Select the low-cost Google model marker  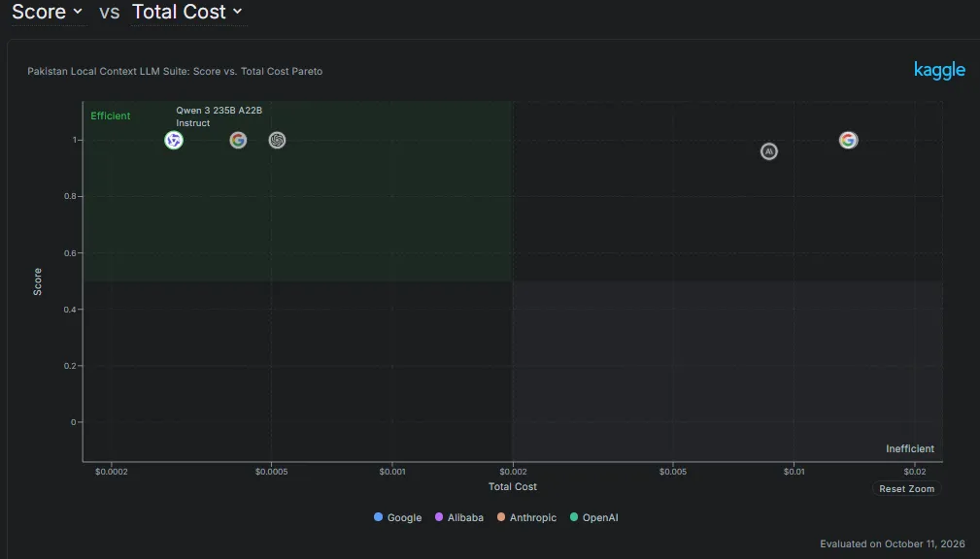(238, 140)
